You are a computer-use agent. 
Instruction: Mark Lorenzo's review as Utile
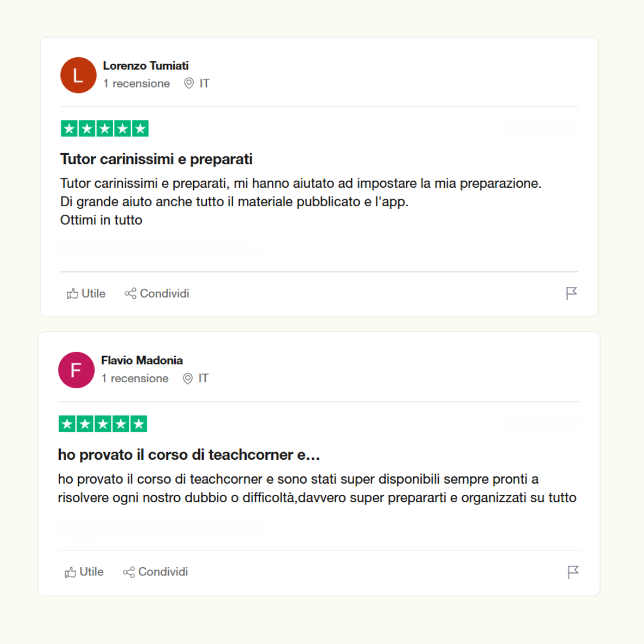click(x=86, y=293)
